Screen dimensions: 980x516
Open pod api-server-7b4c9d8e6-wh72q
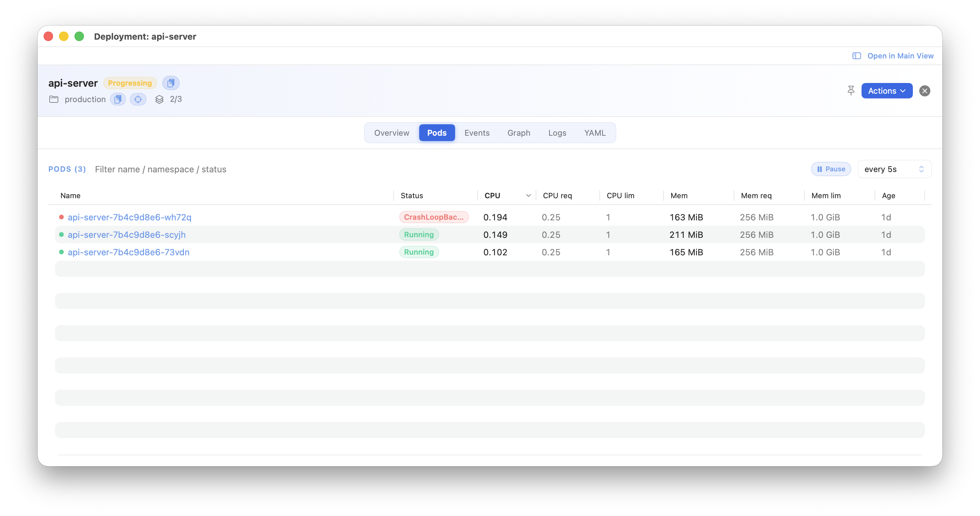[x=129, y=217]
